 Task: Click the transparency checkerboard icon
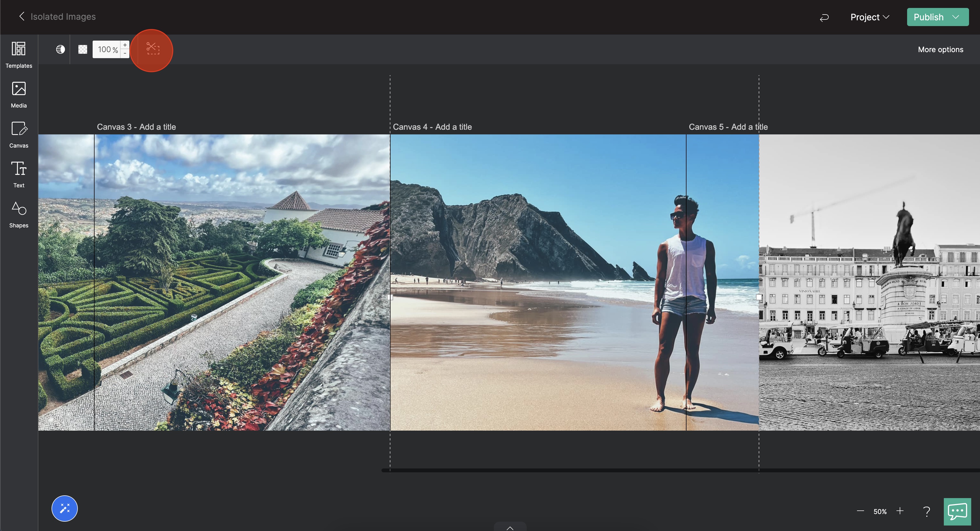(82, 49)
